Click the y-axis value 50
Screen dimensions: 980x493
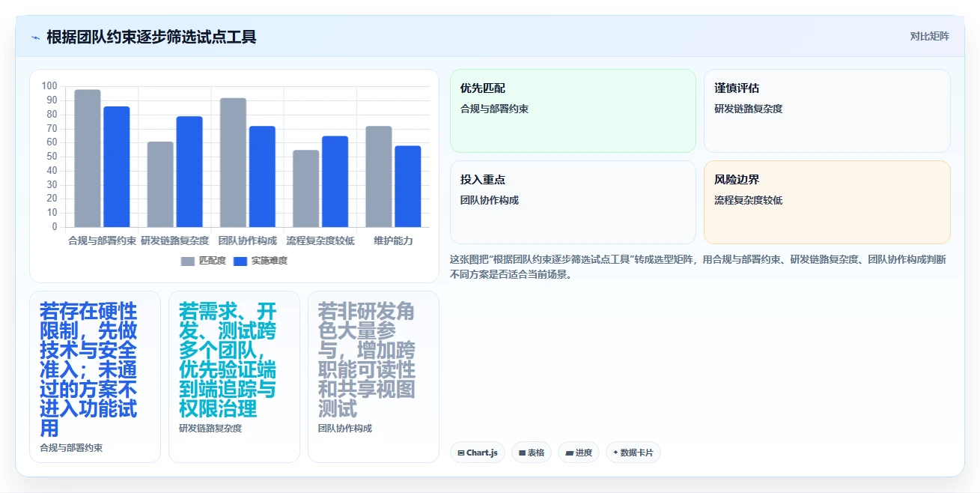click(52, 157)
